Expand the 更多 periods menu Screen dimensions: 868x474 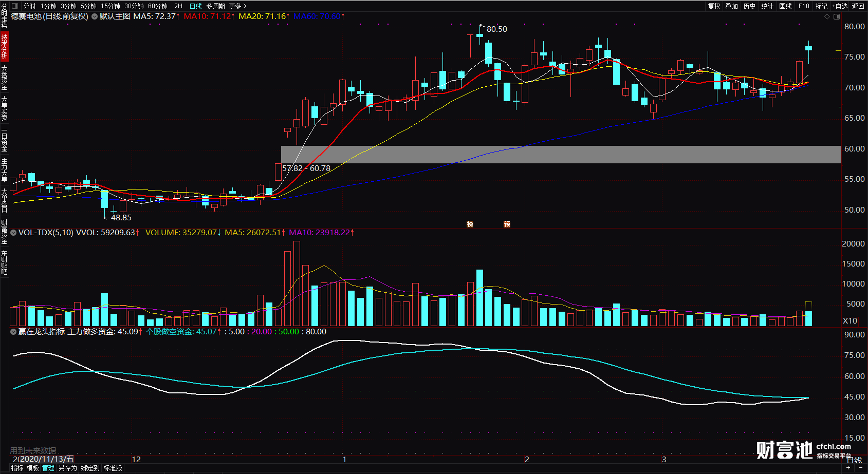pos(237,6)
